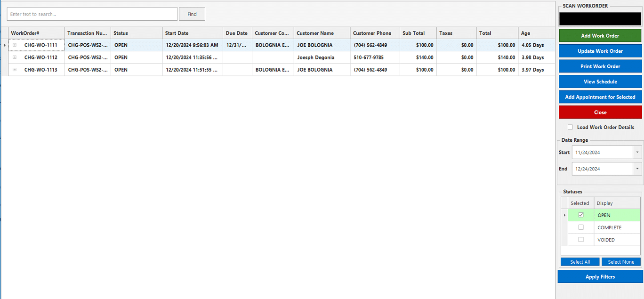This screenshot has width=644, height=299.
Task: Uncheck the OPEN status checkbox
Action: point(581,215)
